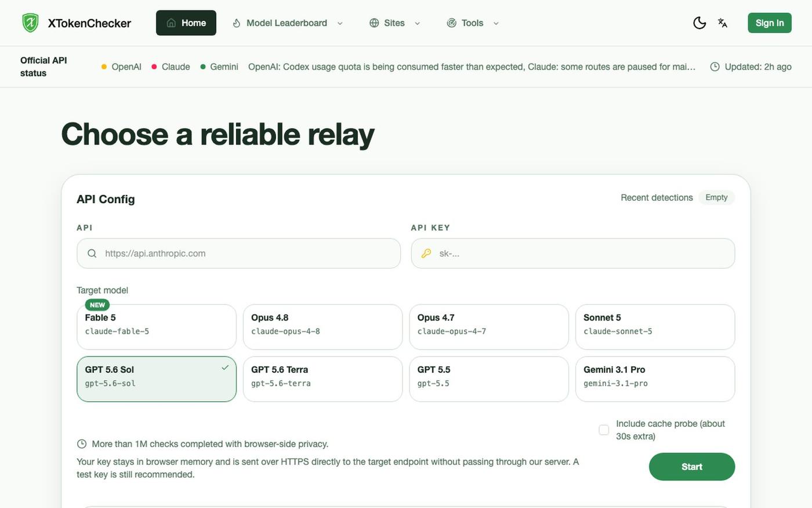This screenshot has height=508, width=812.
Task: Enable the Include cache probe checkbox
Action: 604,430
